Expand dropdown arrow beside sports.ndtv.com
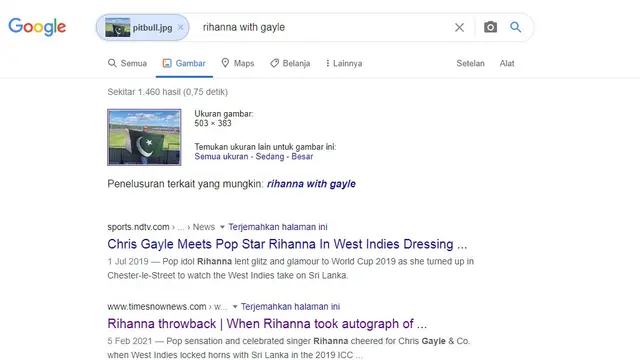Image resolution: width=640 pixels, height=360 pixels. click(x=222, y=227)
